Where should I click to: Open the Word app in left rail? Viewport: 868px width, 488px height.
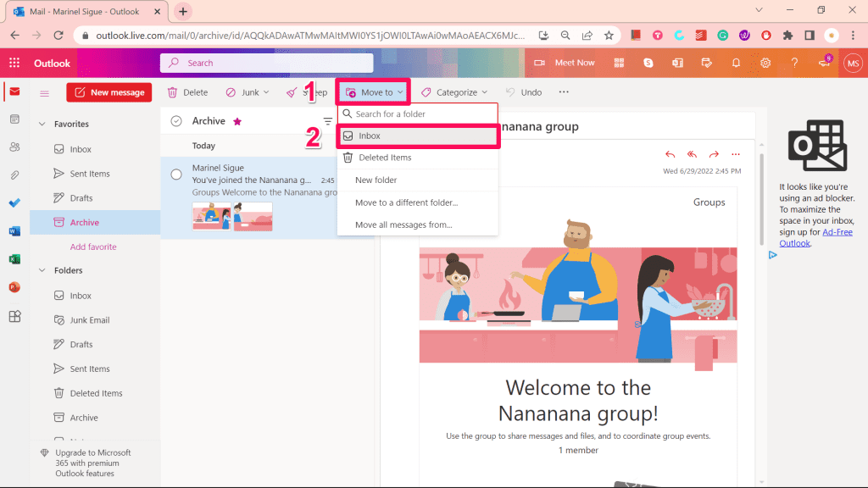click(14, 230)
